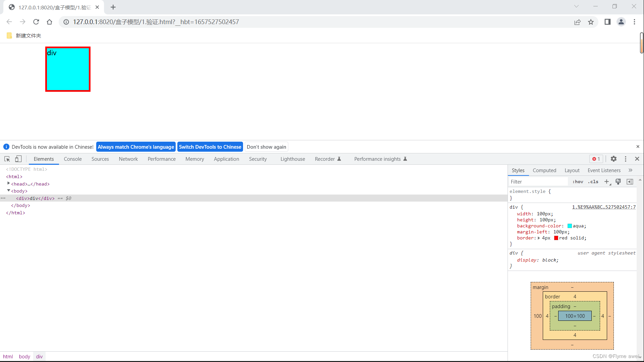Screen dimensions: 644x362
Task: Click the browser reload icon
Action: tap(36, 22)
